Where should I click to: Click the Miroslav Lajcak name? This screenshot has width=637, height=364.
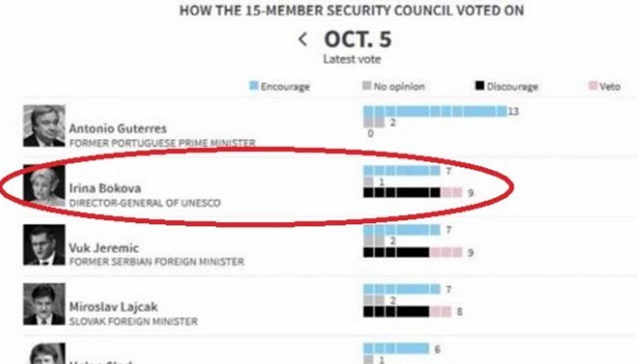[x=111, y=307]
